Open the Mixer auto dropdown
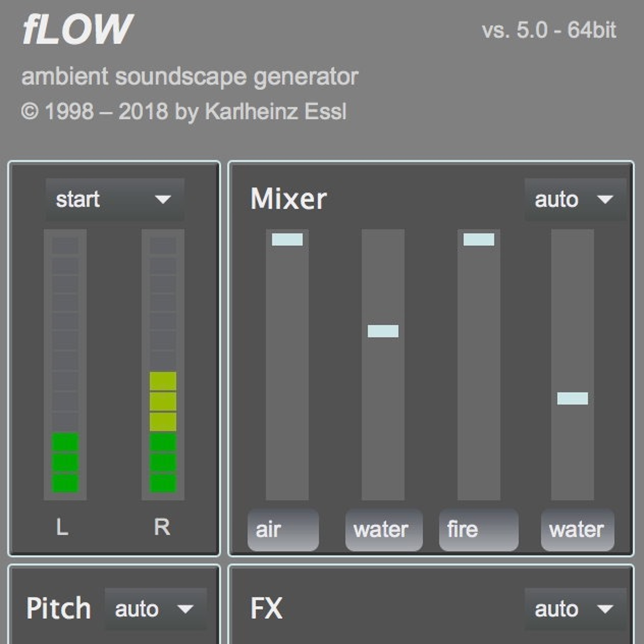The width and height of the screenshot is (644, 644). tap(575, 199)
